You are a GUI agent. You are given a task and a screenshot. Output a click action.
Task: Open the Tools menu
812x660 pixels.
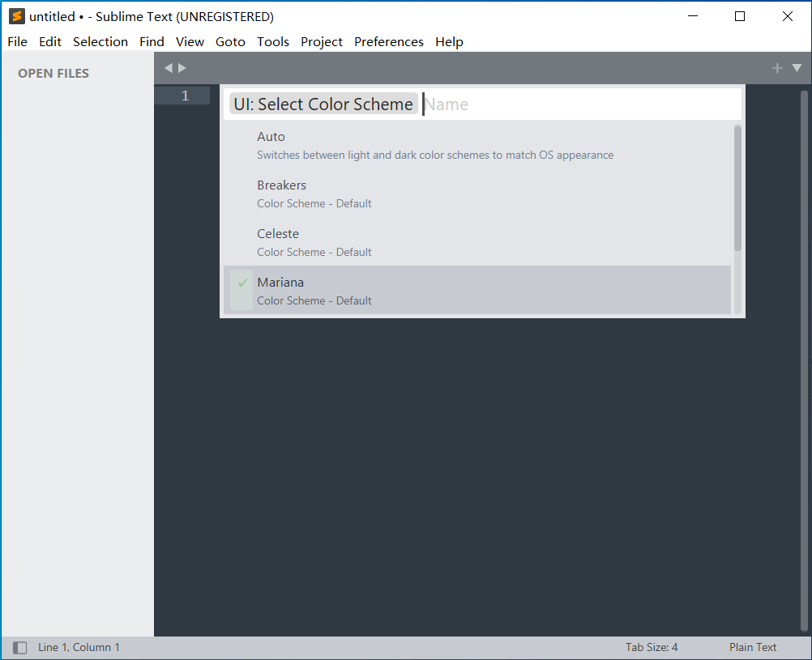272,41
